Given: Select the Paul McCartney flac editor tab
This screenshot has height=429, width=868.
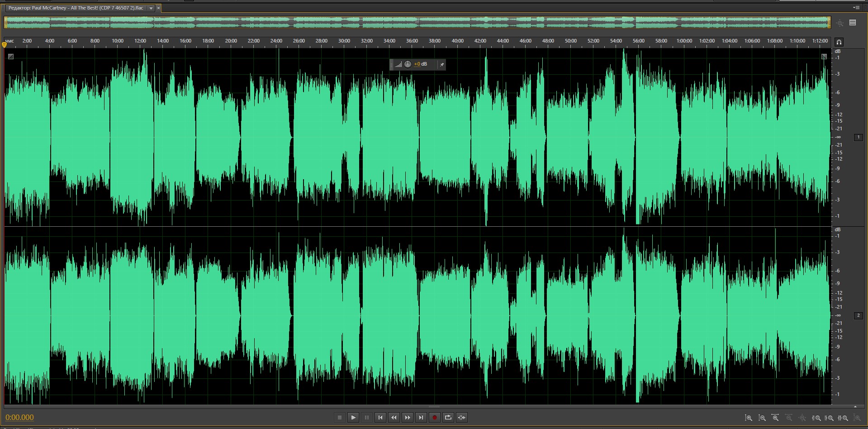Looking at the screenshot, I should point(76,8).
